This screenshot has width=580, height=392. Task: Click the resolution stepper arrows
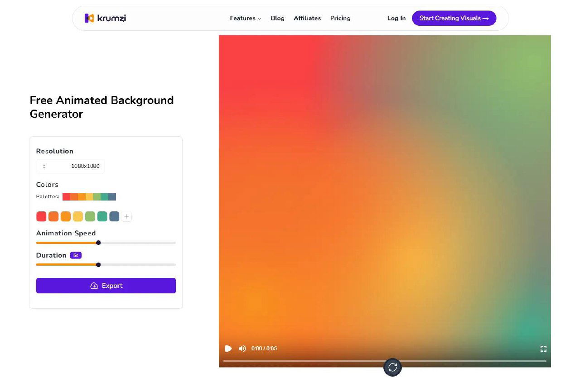44,166
